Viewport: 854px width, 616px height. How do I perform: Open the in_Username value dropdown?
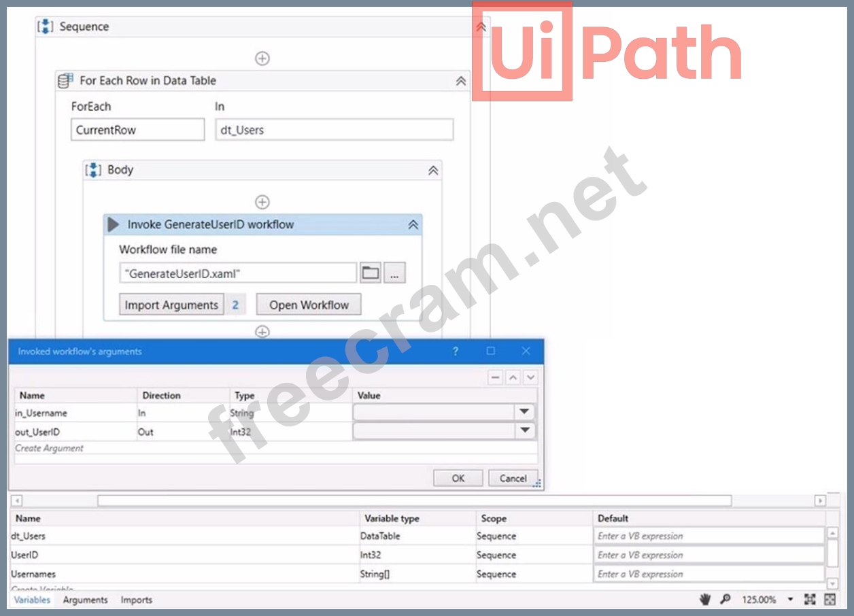click(524, 412)
